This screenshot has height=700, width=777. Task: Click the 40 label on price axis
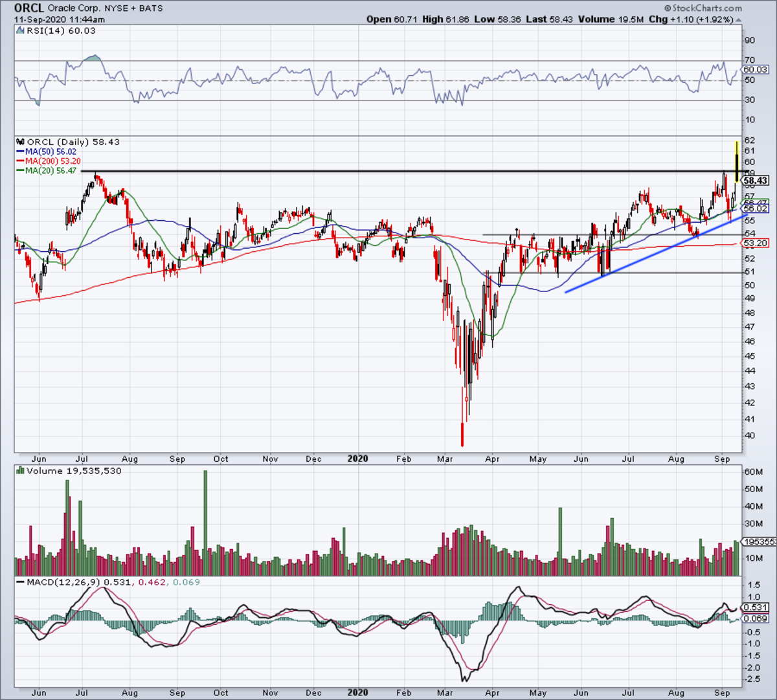(749, 435)
